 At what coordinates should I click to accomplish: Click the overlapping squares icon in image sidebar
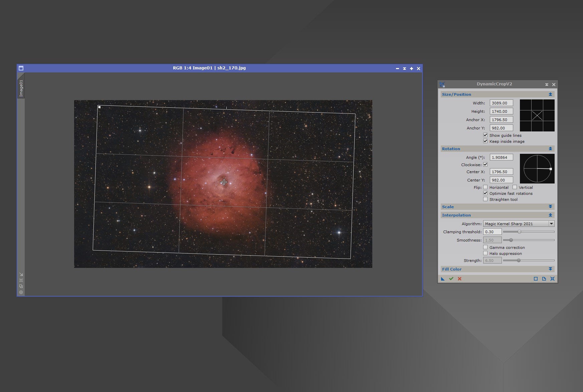[x=21, y=286]
